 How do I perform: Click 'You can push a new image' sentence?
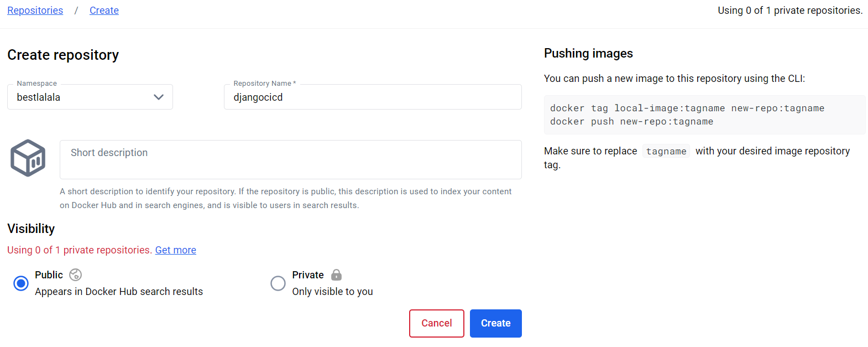tap(674, 79)
